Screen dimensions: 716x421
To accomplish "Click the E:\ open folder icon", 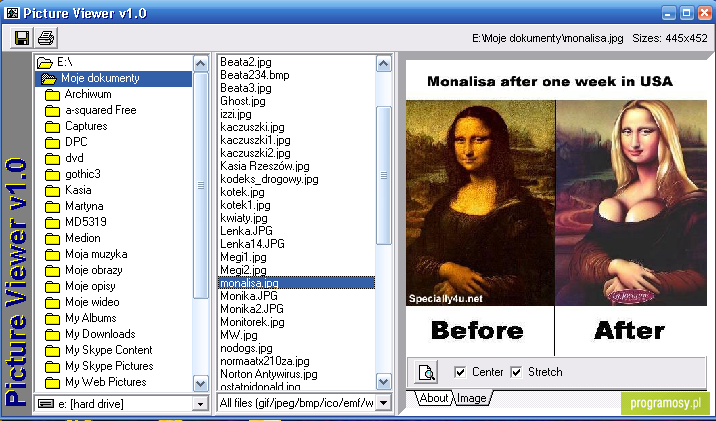I will 45,62.
